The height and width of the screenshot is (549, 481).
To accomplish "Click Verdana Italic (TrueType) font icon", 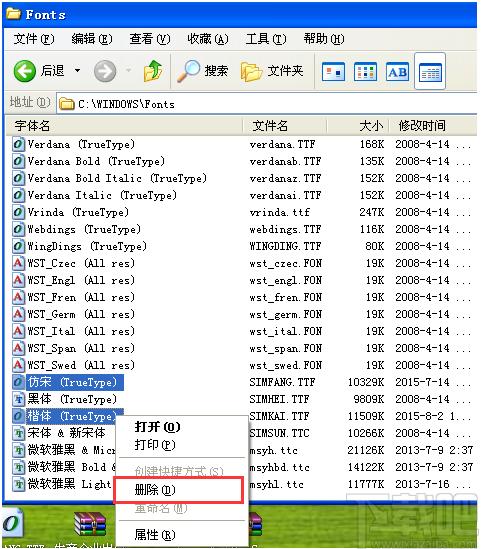I will (x=18, y=195).
